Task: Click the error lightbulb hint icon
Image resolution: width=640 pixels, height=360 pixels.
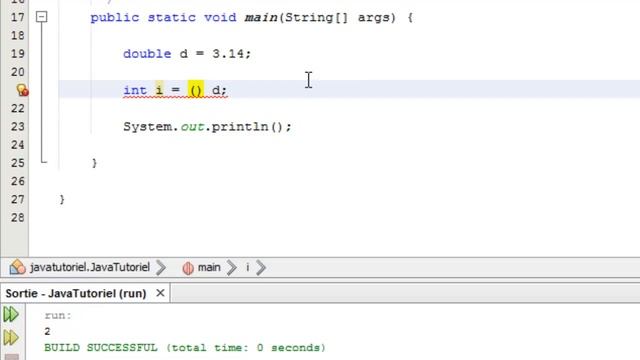Action: 22,90
